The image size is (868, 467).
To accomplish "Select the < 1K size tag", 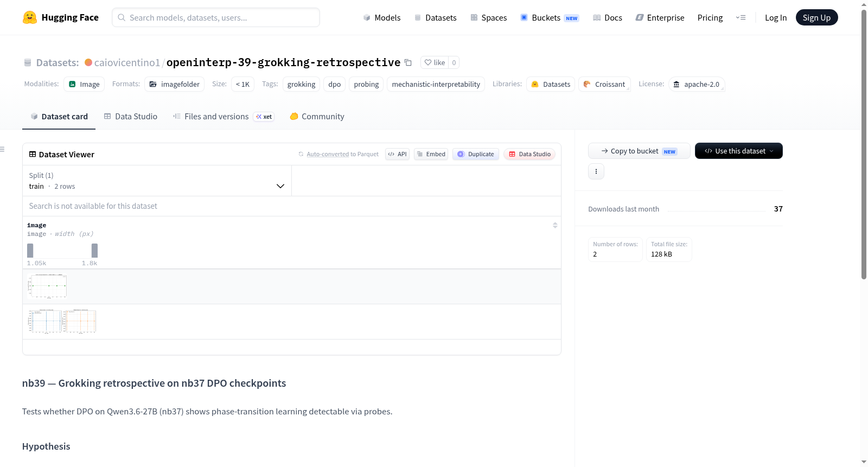I will pyautogui.click(x=242, y=84).
